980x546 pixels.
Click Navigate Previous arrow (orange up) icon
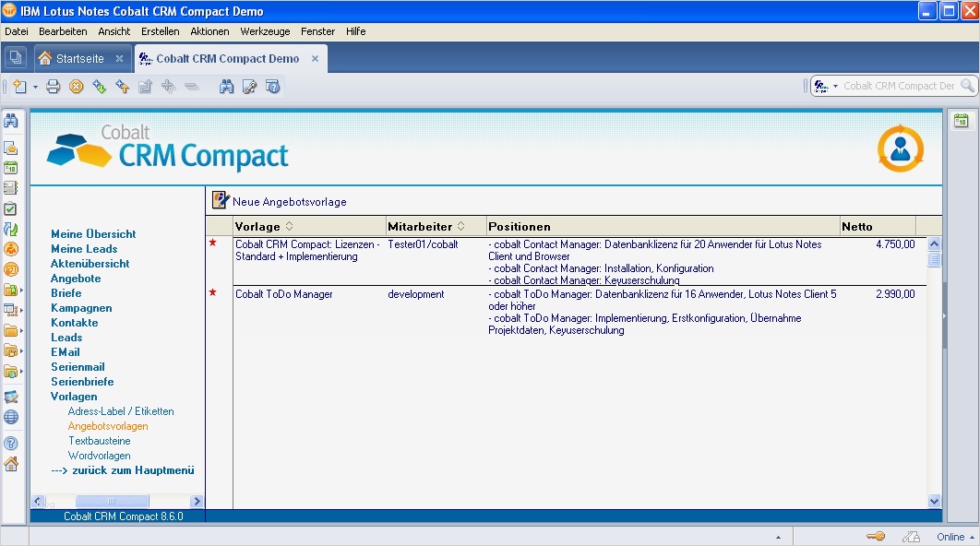122,87
